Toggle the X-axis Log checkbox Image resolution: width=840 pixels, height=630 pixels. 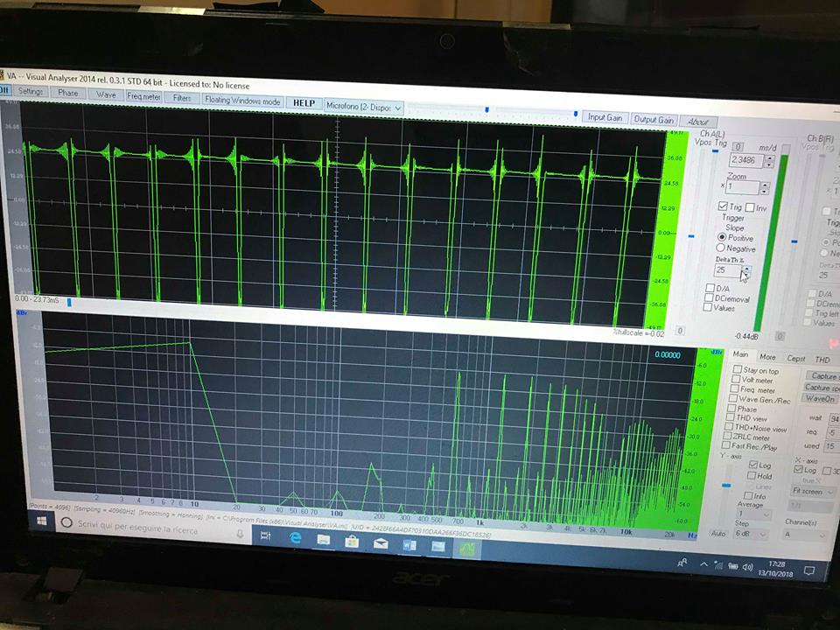pyautogui.click(x=799, y=469)
